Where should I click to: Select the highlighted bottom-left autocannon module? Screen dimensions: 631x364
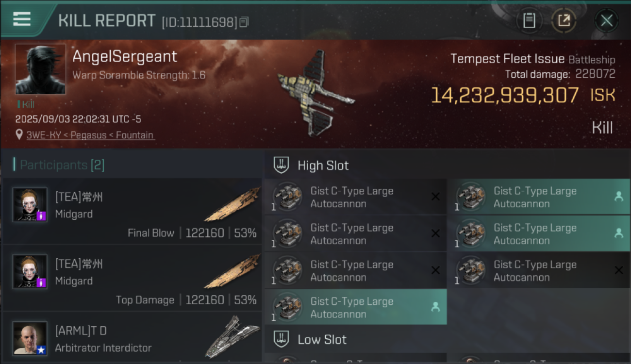(x=356, y=307)
